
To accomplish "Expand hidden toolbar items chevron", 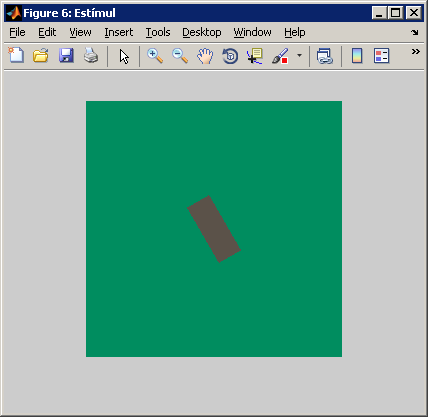I will pos(415,51).
